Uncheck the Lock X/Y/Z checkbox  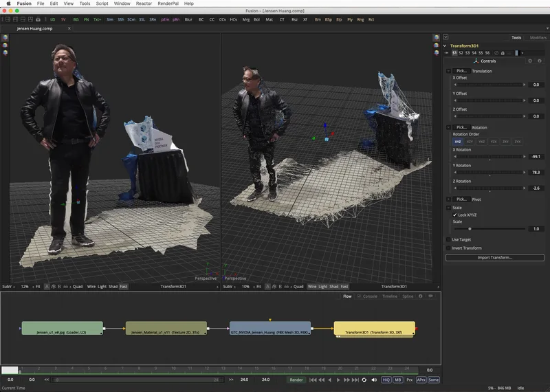pyautogui.click(x=454, y=215)
